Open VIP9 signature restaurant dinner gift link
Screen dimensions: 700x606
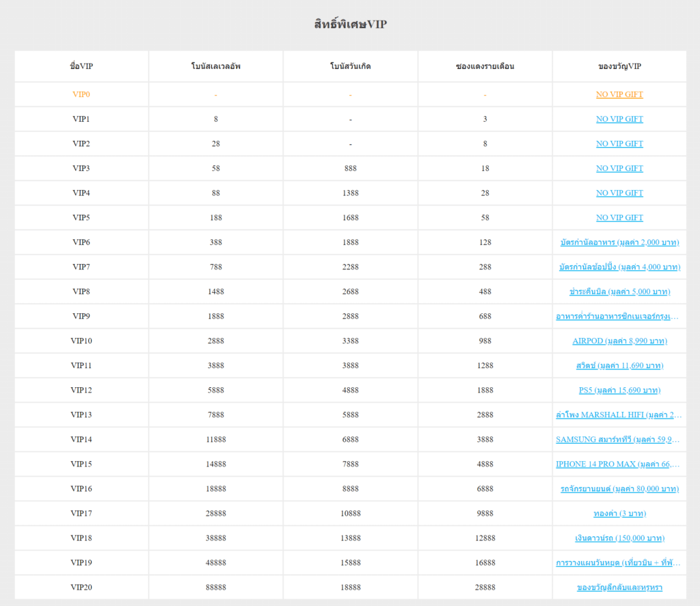click(617, 316)
